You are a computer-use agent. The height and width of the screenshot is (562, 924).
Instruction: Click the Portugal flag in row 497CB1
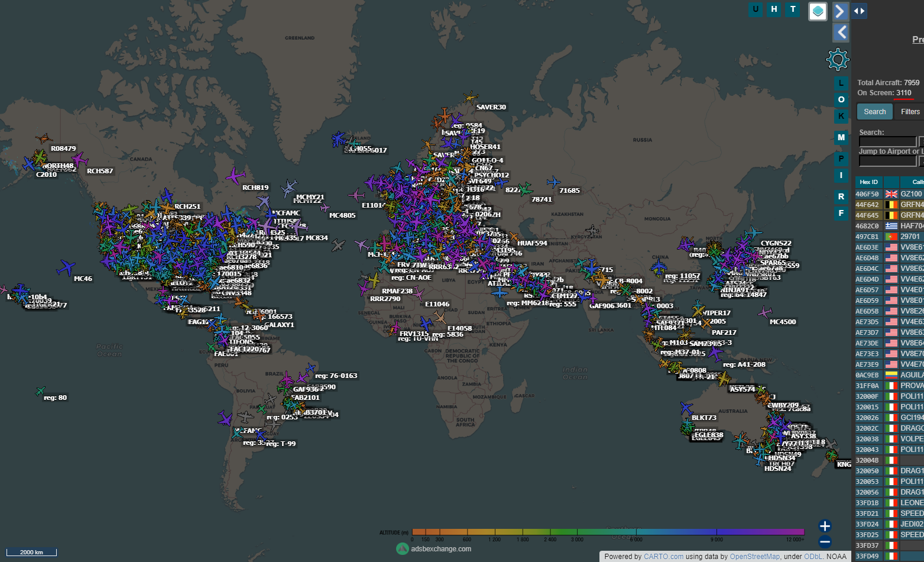891,237
